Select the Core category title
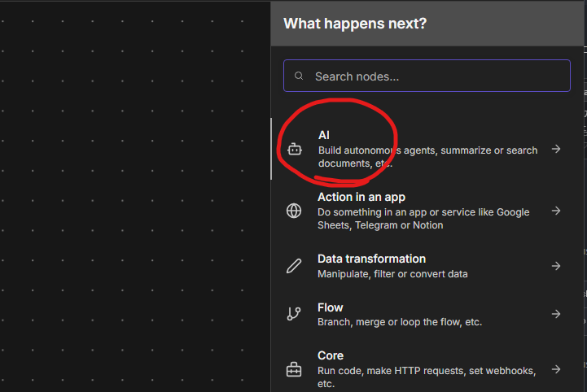 click(331, 355)
